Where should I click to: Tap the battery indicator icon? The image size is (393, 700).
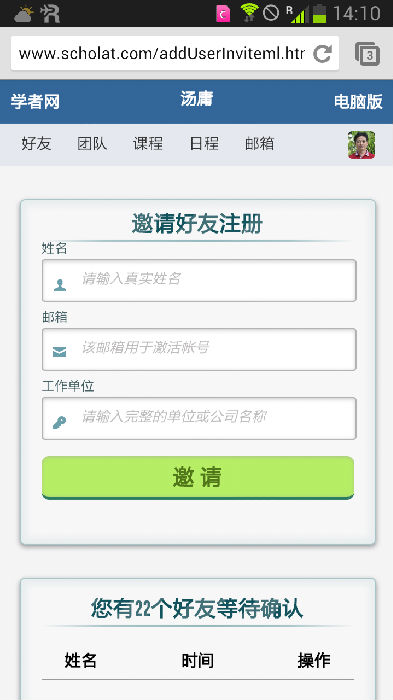point(319,13)
